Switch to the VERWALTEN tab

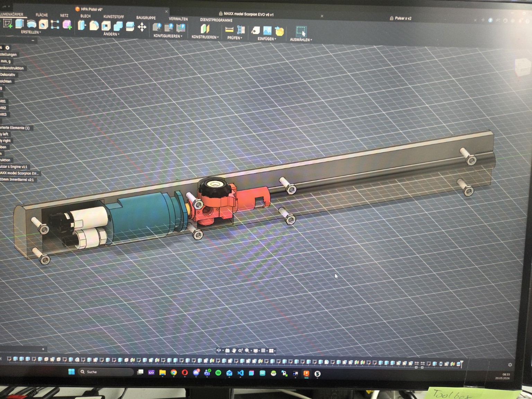178,19
